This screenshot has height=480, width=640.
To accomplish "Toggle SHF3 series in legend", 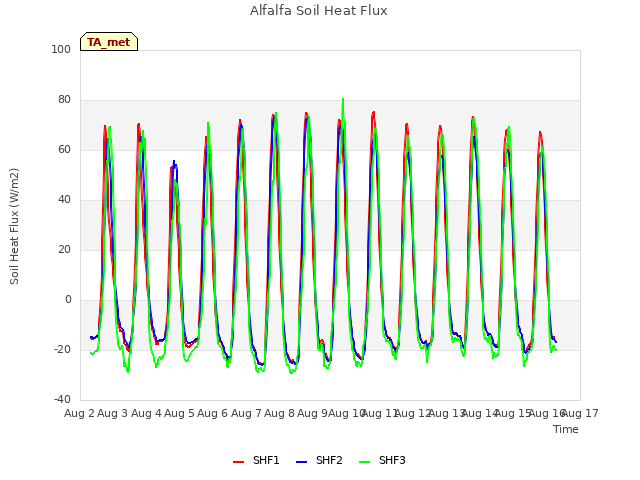I will 382,460.
